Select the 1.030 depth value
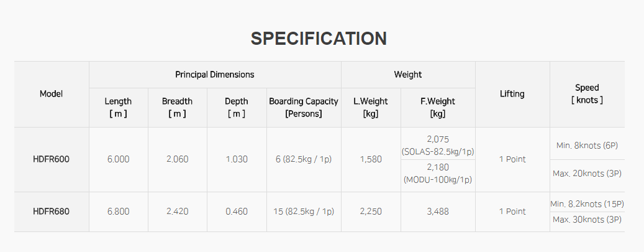The image size is (644, 252). point(236,159)
